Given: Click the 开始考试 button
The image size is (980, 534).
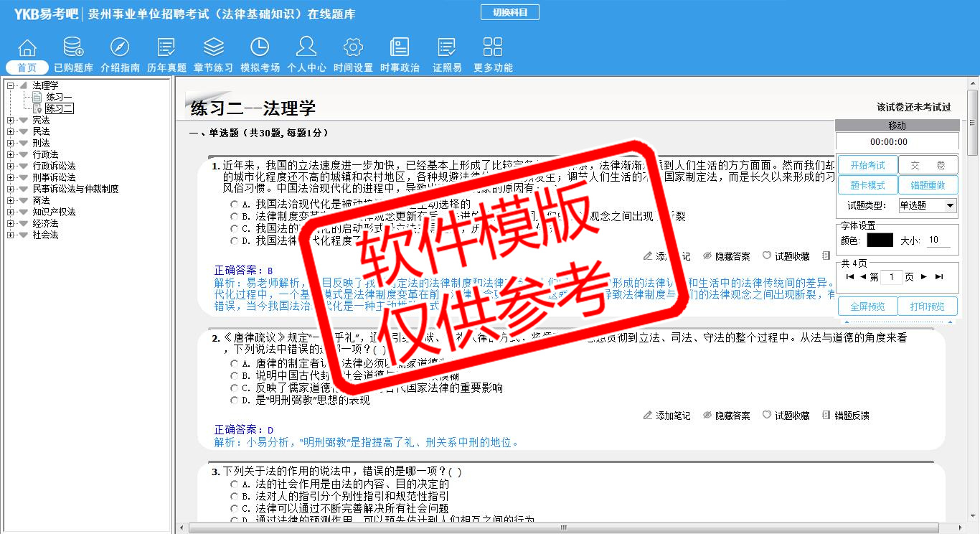Looking at the screenshot, I should (x=867, y=165).
